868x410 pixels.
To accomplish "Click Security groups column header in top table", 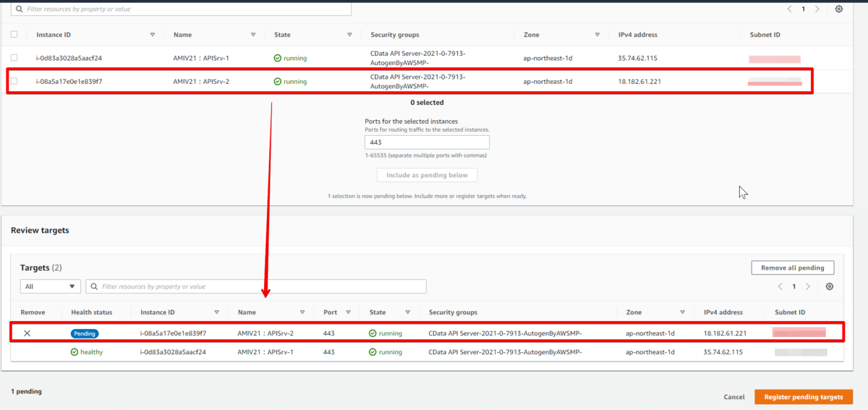I will click(394, 35).
